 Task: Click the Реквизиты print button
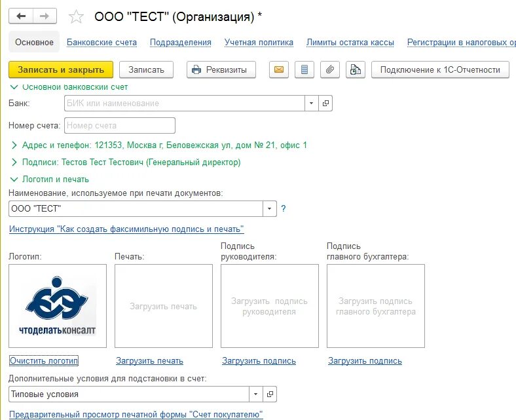(221, 69)
